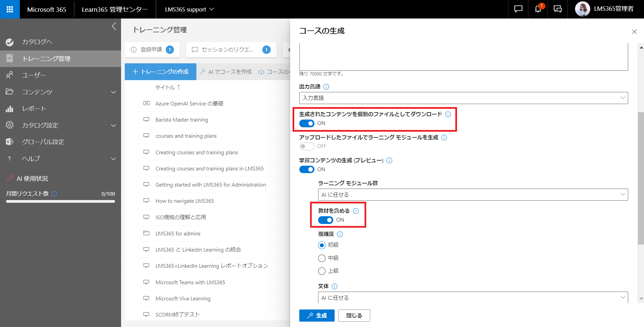This screenshot has width=644, height=327.
Task: Toggle the 教材を含める switch
Action: 326,220
